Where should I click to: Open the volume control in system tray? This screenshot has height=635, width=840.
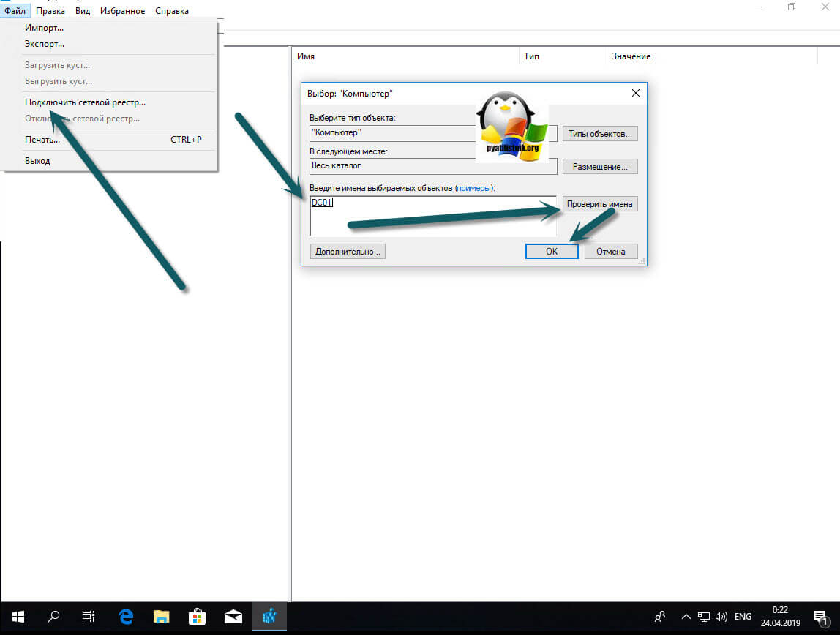coord(721,616)
